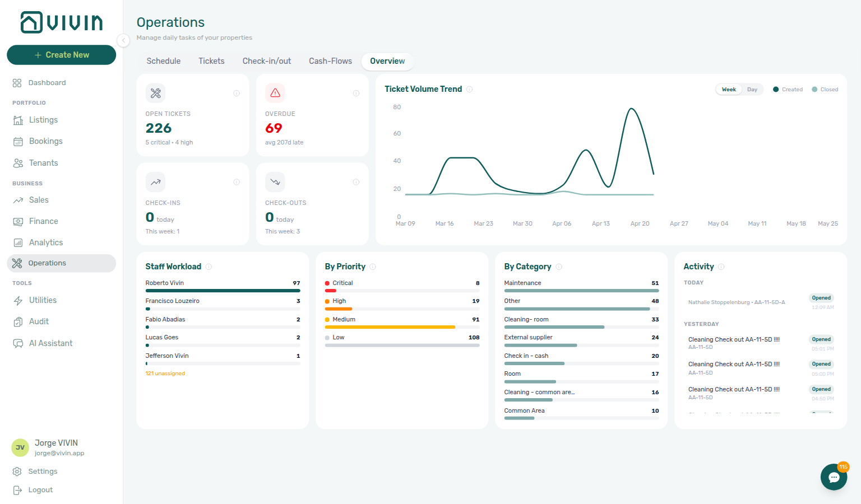Viewport: 861px width, 504px height.
Task: Click the Maintenance category bar
Action: pos(582,291)
